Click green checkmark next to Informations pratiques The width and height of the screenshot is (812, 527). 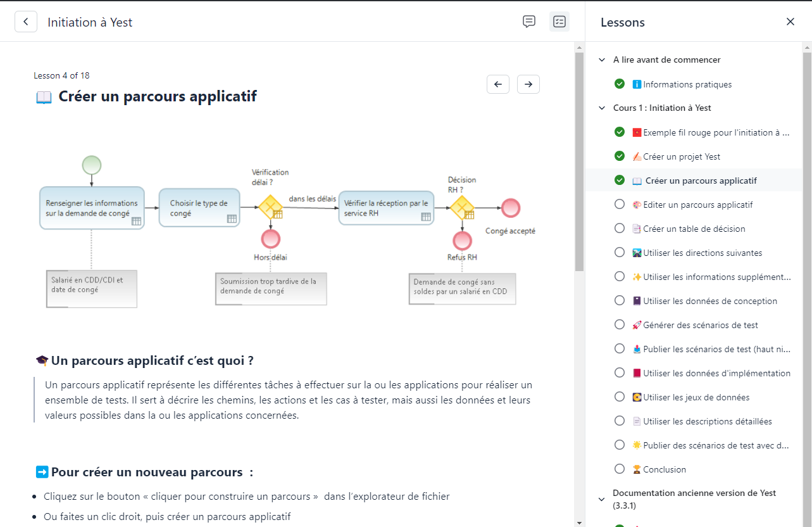pyautogui.click(x=620, y=84)
